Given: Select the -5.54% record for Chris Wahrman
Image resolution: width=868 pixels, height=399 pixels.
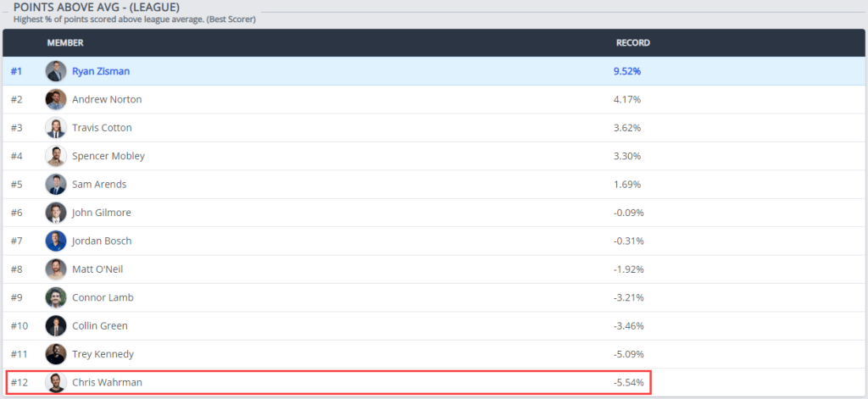Looking at the screenshot, I should 629,383.
